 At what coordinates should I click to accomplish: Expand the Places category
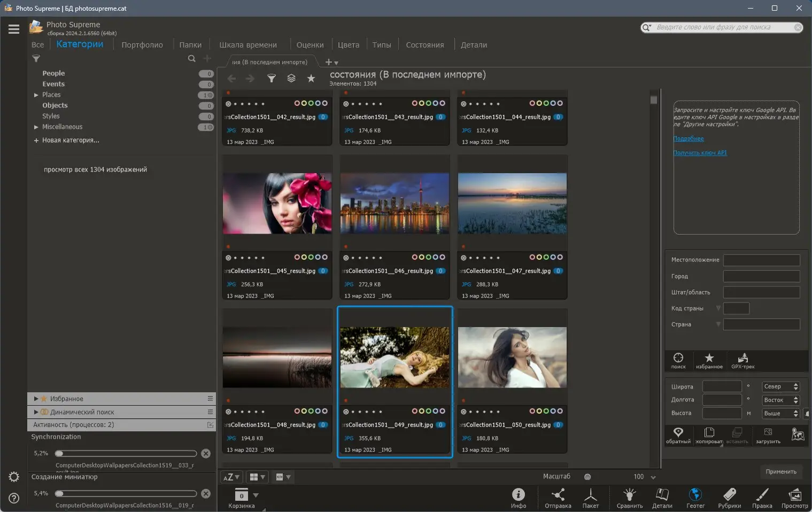[x=36, y=95]
